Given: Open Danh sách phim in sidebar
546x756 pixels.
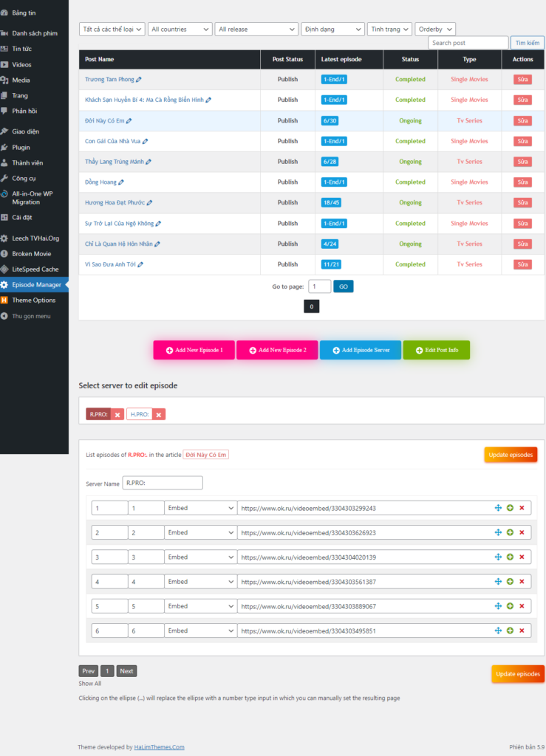Looking at the screenshot, I should (x=34, y=34).
